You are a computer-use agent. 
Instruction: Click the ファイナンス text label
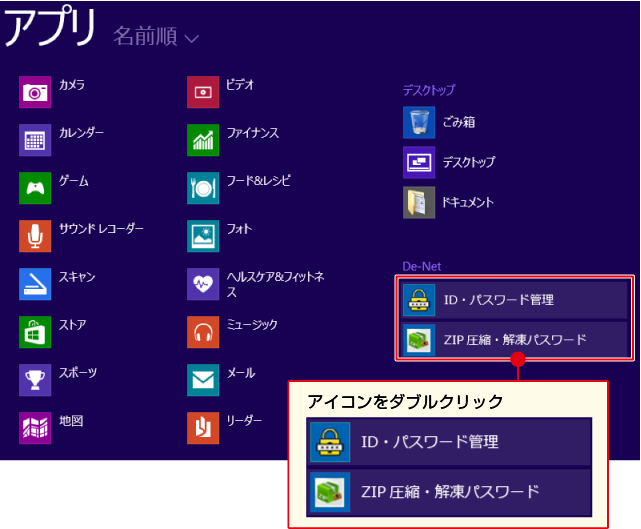coord(253,133)
